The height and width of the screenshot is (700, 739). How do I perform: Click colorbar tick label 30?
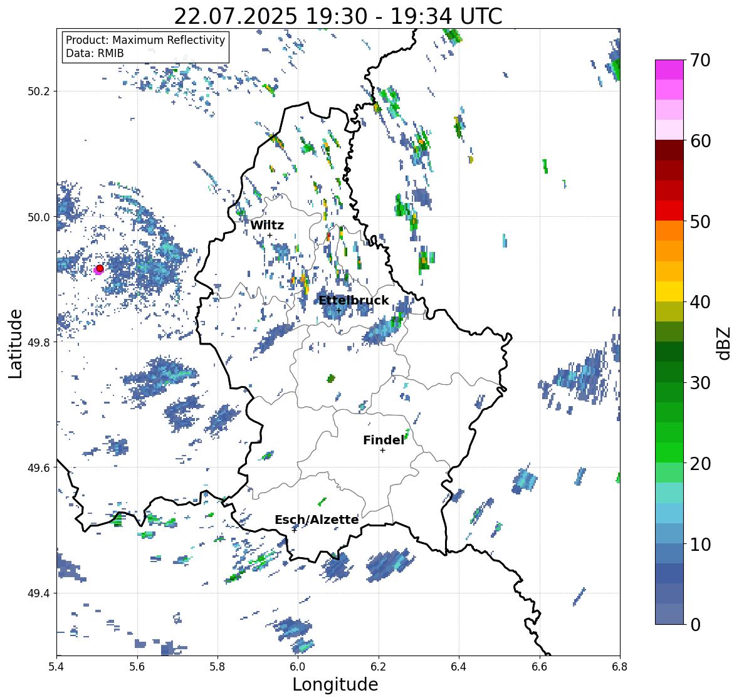pyautogui.click(x=700, y=383)
